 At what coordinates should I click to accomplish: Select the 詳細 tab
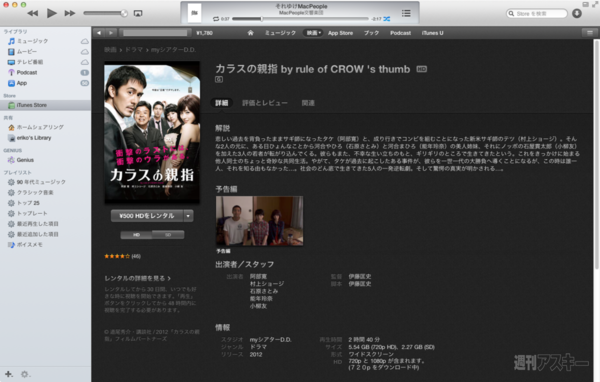[x=222, y=103]
